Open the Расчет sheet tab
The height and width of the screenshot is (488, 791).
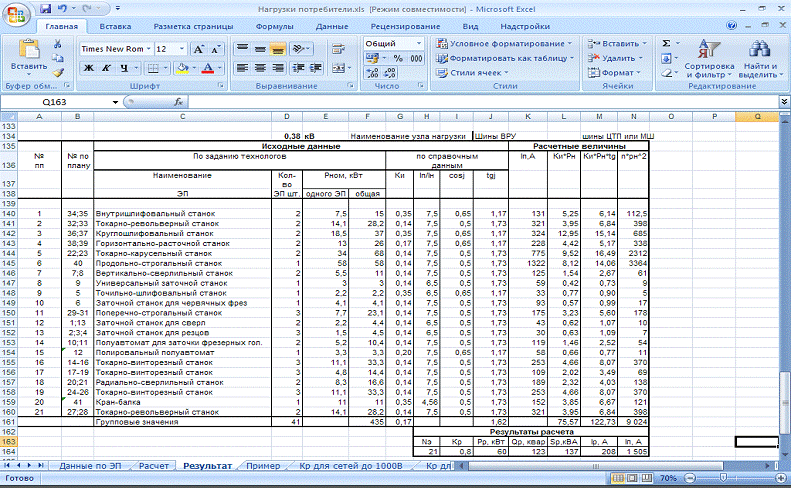tap(153, 466)
